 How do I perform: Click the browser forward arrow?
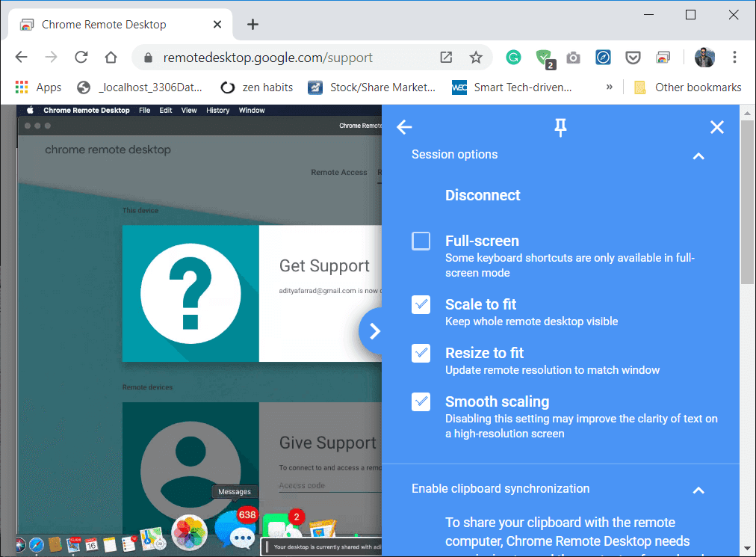pos(51,58)
